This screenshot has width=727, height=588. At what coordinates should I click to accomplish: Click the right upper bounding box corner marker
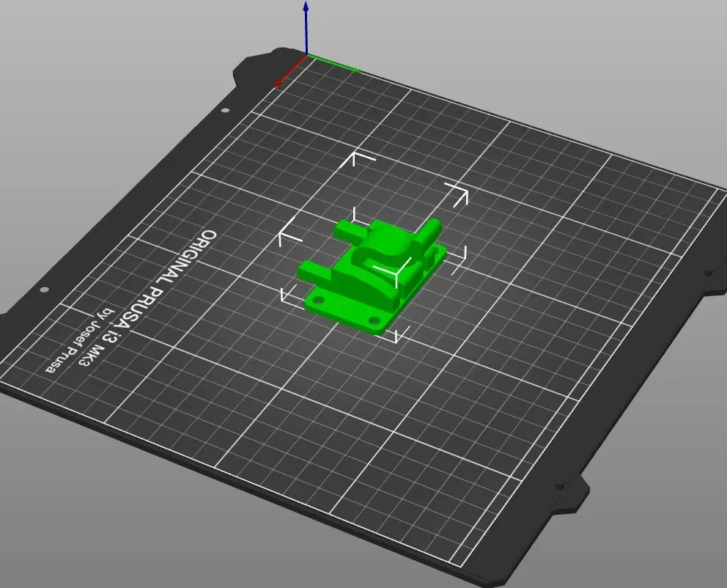[x=458, y=194]
